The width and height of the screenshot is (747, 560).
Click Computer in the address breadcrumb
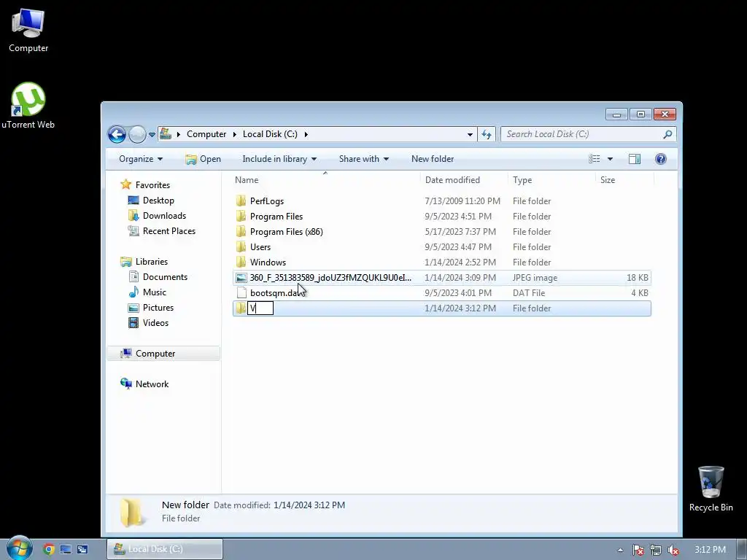click(206, 134)
